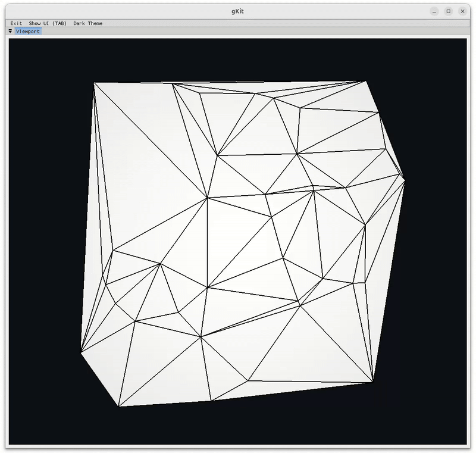Switch to Dark Theme
The height and width of the screenshot is (453, 476).
[87, 23]
